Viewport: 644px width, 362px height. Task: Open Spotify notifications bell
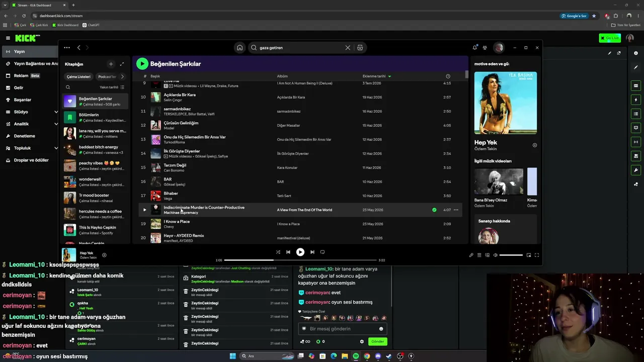(x=474, y=48)
